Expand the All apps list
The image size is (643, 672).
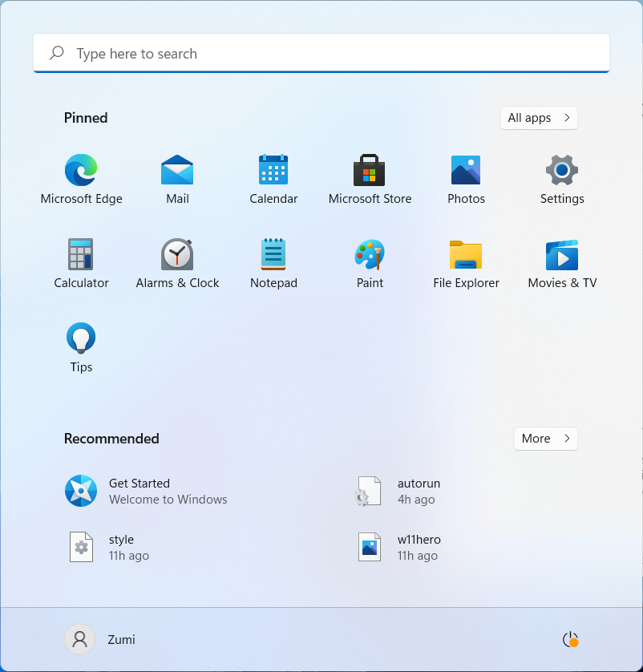pyautogui.click(x=539, y=118)
